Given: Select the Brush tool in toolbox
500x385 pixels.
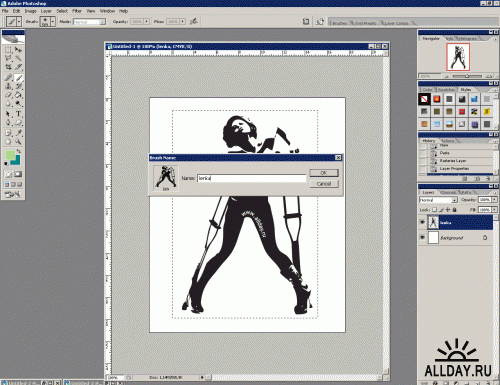Looking at the screenshot, I should (18, 78).
